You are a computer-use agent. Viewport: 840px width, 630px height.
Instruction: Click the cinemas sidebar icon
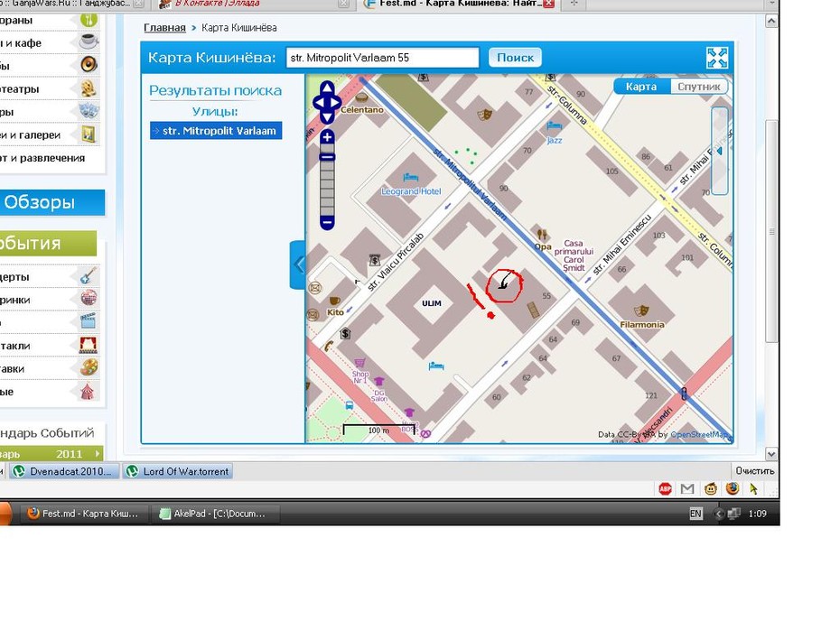tap(89, 88)
